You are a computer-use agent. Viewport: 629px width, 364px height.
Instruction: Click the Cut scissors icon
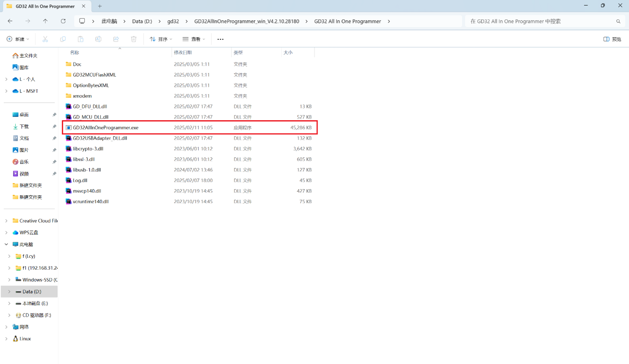click(45, 39)
